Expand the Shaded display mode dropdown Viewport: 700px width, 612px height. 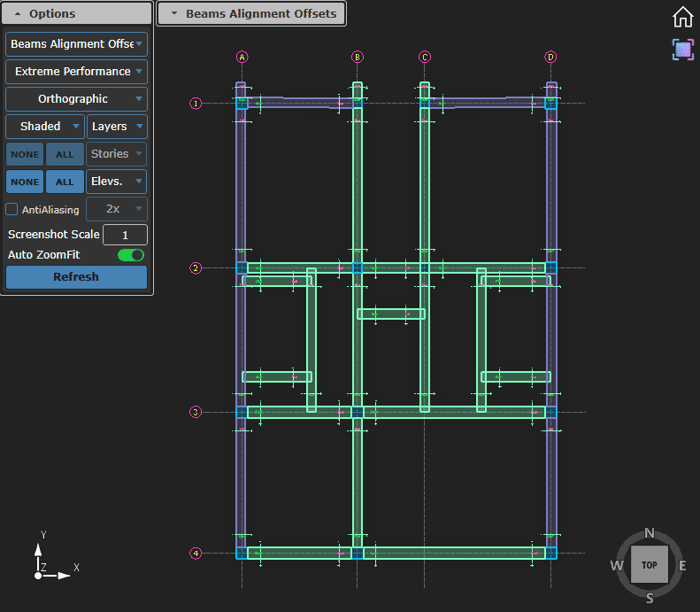(x=44, y=127)
